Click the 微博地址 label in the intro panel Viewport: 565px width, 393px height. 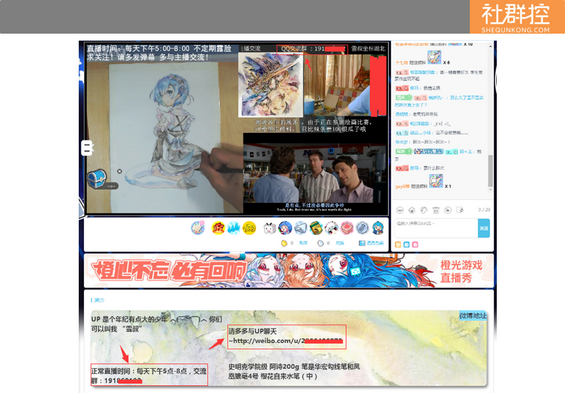click(473, 316)
